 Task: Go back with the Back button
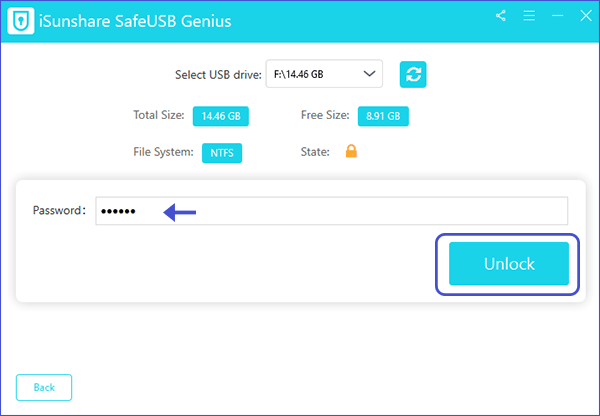[x=44, y=387]
